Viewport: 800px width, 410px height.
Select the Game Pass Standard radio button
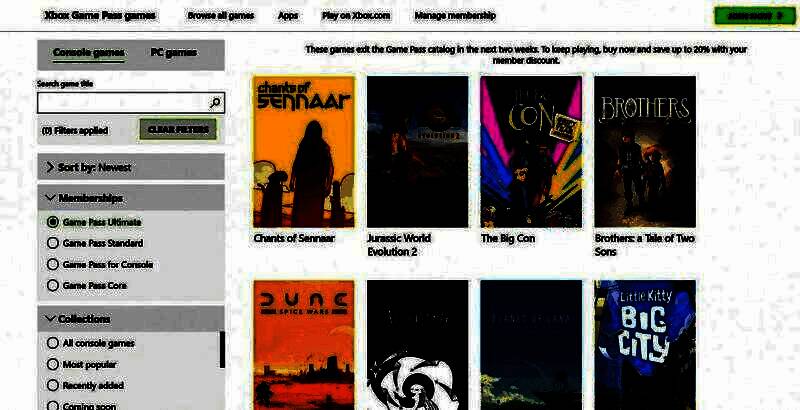[53, 243]
